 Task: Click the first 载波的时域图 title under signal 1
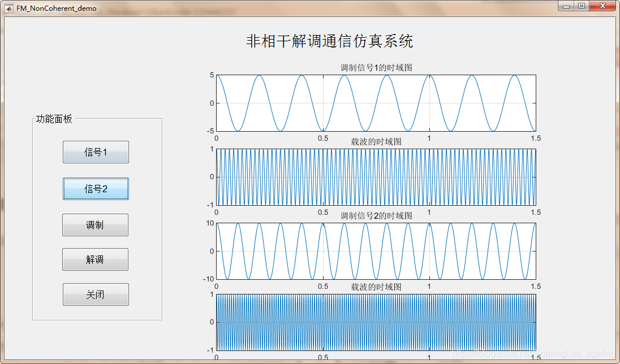click(376, 141)
